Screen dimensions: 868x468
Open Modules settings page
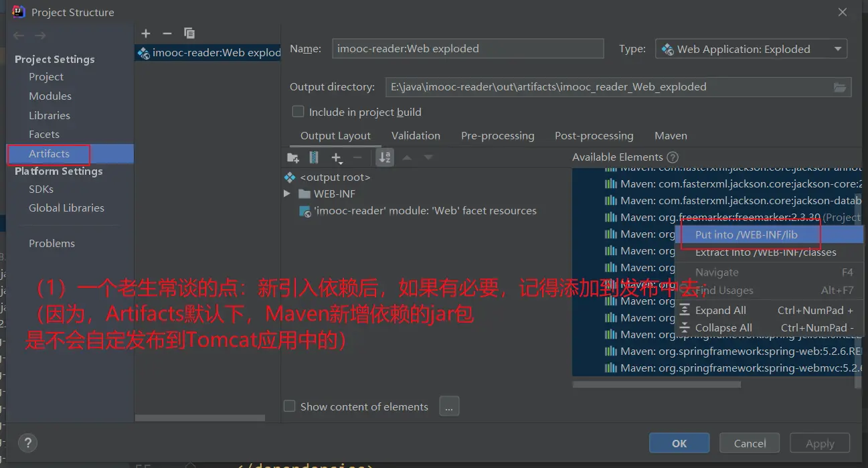[50, 96]
